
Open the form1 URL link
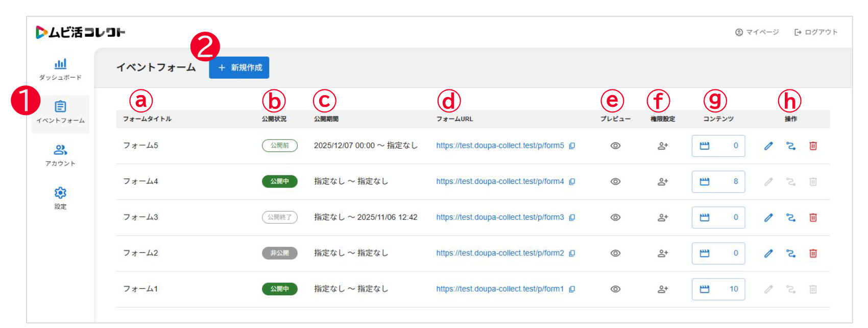click(x=500, y=289)
